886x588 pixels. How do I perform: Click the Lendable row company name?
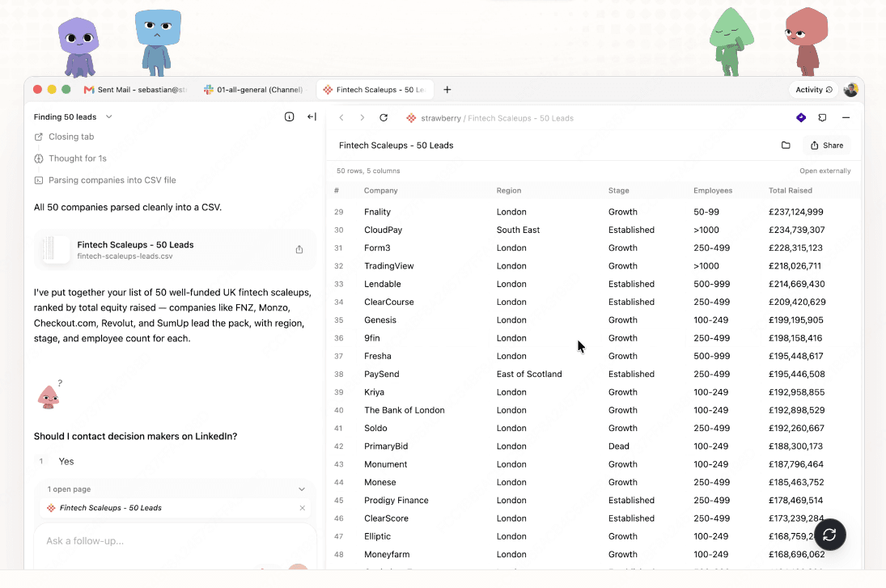383,284
